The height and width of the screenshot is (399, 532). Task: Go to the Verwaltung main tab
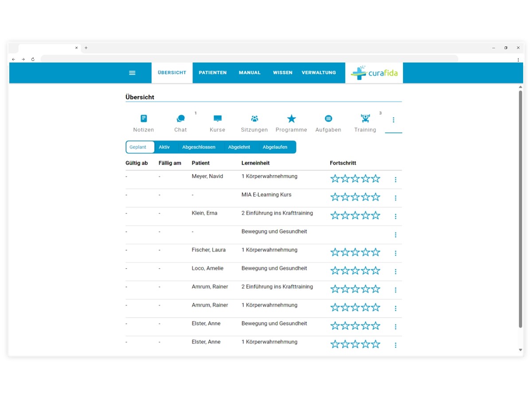319,73
